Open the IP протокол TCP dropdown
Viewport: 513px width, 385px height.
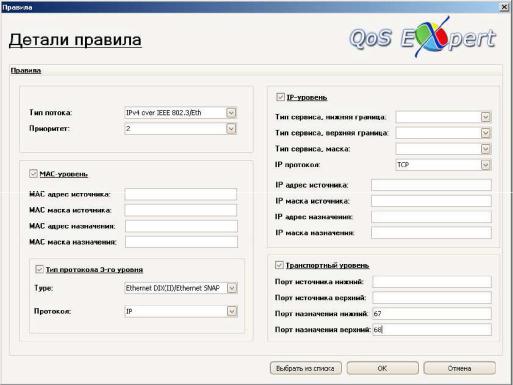pyautogui.click(x=486, y=165)
